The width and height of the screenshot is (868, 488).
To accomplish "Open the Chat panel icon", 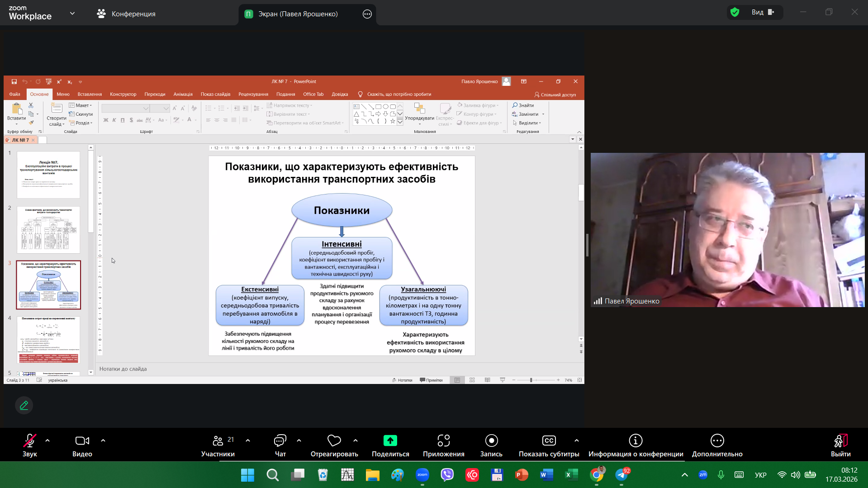I will tap(280, 441).
